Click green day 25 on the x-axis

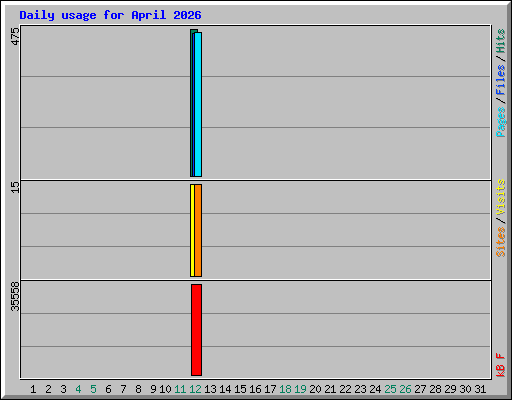[390, 389]
